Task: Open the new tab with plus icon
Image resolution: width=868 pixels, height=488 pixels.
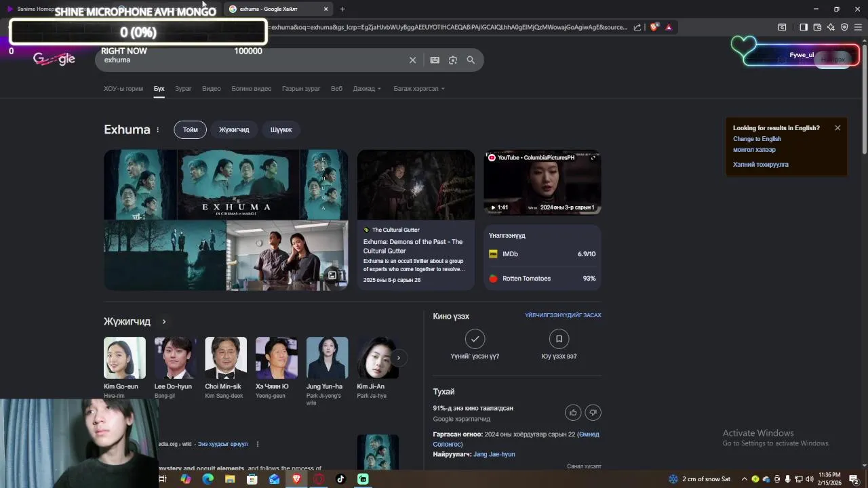Action: [342, 9]
